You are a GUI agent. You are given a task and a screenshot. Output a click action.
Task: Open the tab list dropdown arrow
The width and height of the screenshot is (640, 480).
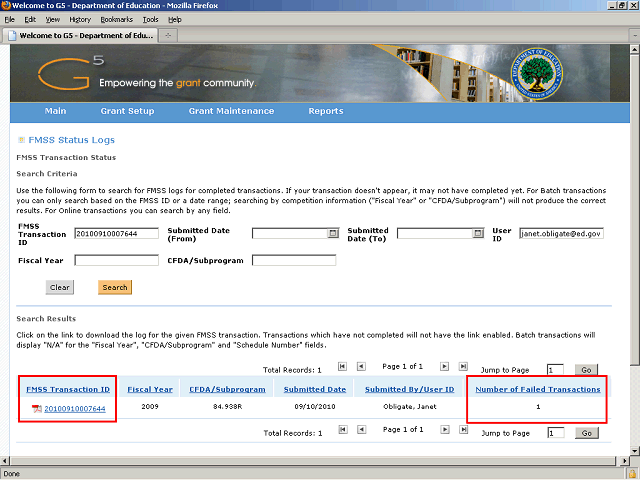[635, 36]
